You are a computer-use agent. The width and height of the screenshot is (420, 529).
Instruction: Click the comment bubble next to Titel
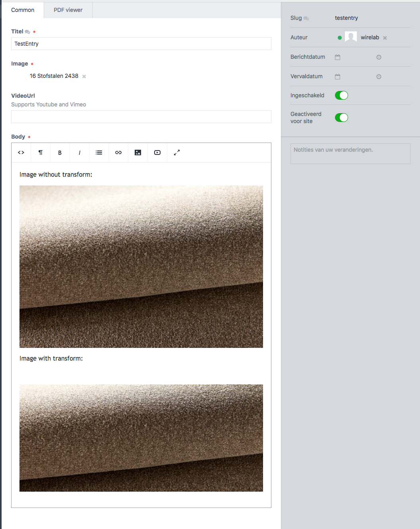27,31
